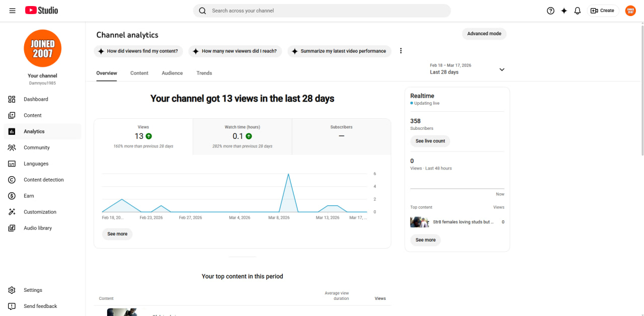Click the 'Str8 females loving studs' video title
The height and width of the screenshot is (316, 644).
click(x=463, y=222)
